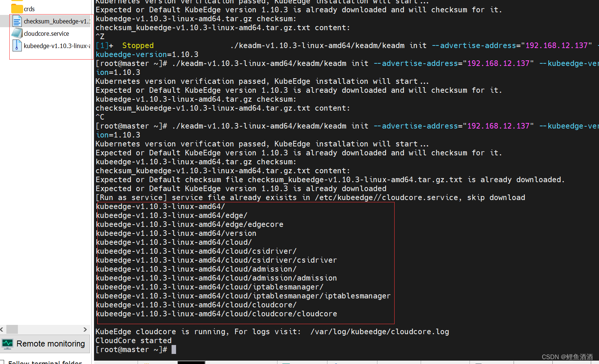Click 'kubeedge-v1.10.3-linux-amd64/edge/edgecore' line
Screen dimensions: 599x364
pyautogui.click(x=189, y=224)
